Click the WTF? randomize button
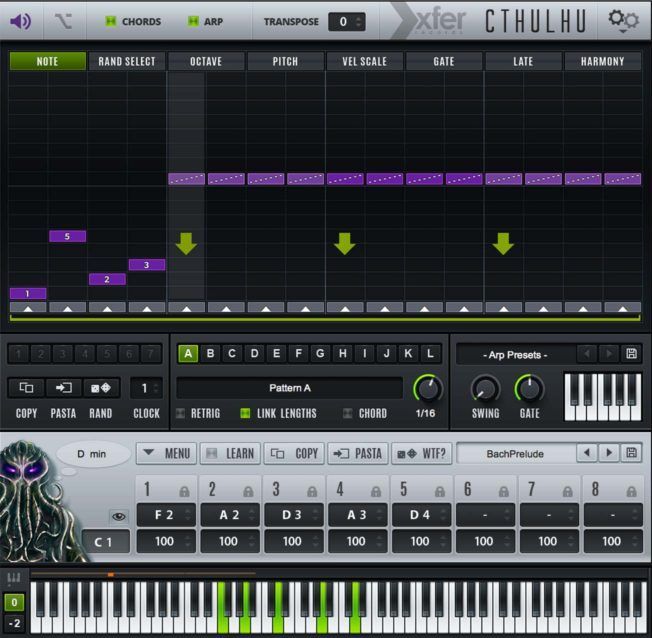This screenshot has height=638, width=652. pyautogui.click(x=422, y=453)
